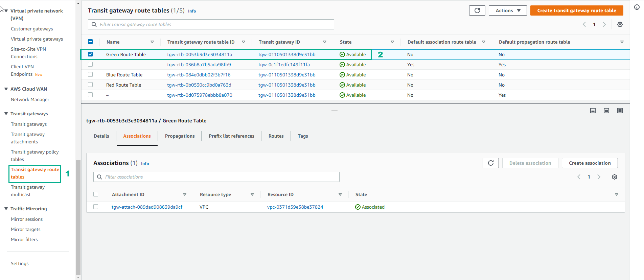The width and height of the screenshot is (644, 280).
Task: Collapse the Traffic Mirroring section
Action: tap(6, 209)
